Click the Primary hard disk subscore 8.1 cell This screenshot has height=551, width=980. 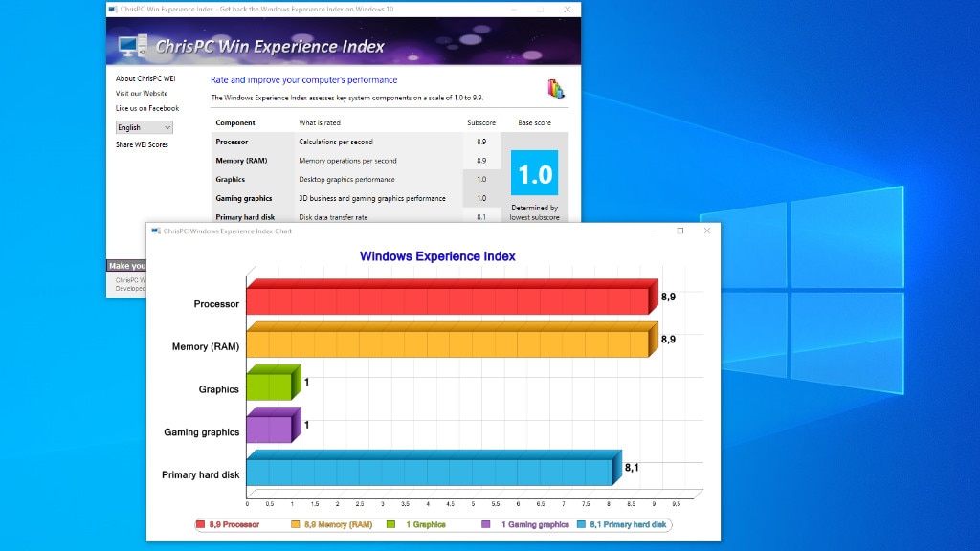[481, 217]
